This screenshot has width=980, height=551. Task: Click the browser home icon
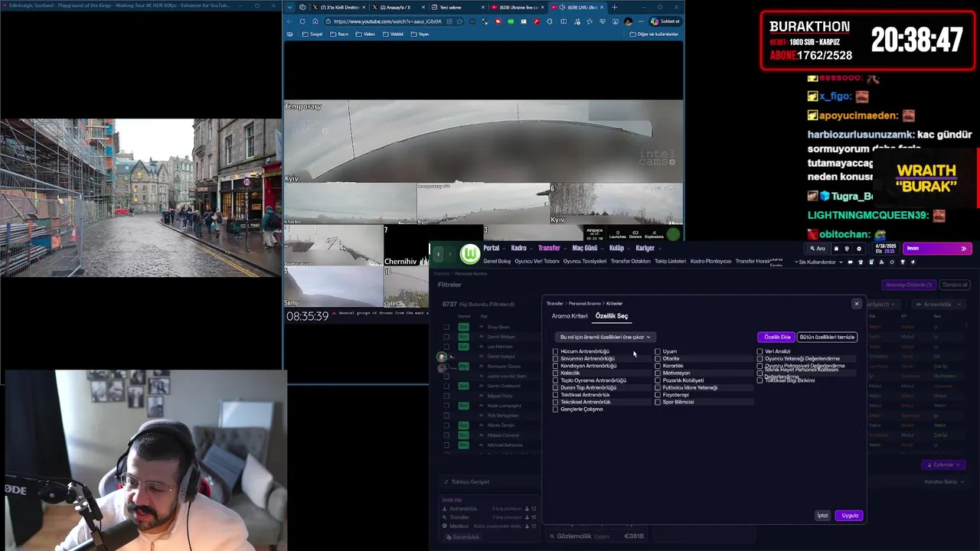click(315, 21)
